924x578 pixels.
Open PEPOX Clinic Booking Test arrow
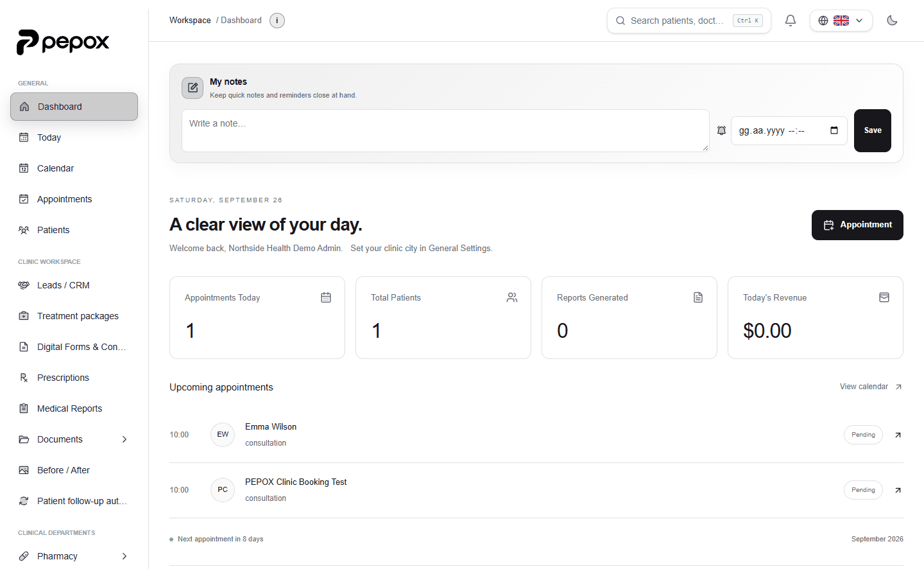[898, 490]
